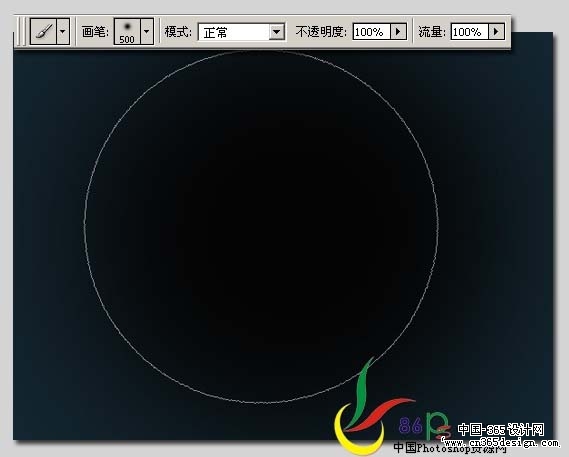This screenshot has height=457, width=569.
Task: Click the options bar gripper handle
Action: click(22, 32)
